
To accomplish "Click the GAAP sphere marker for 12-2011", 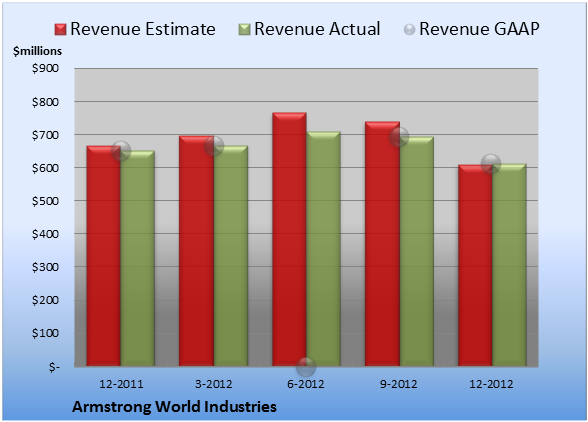I will tap(121, 151).
